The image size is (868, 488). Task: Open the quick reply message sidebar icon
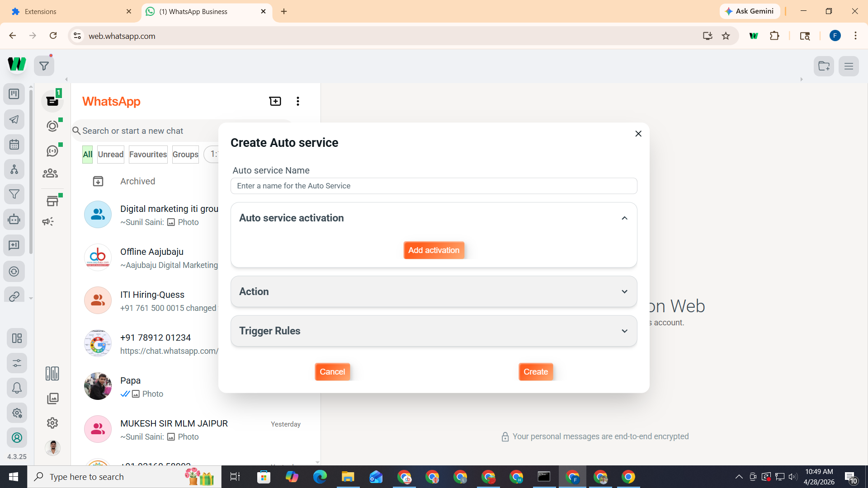[14, 245]
